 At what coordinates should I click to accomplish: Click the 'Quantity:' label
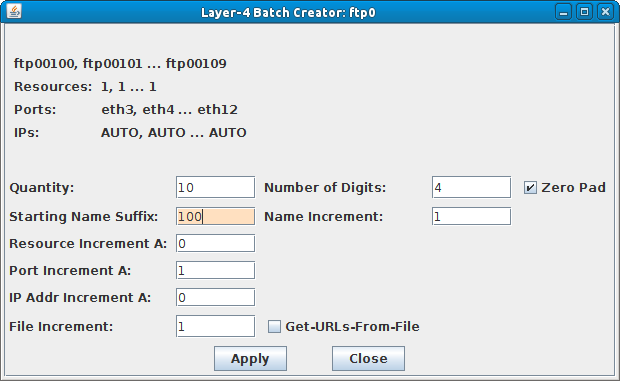pos(42,188)
